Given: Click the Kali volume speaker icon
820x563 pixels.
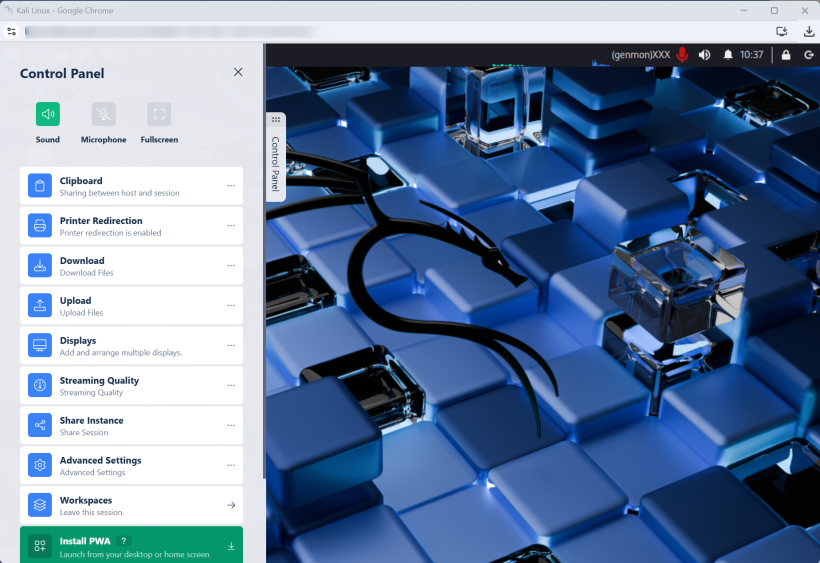Looking at the screenshot, I should [x=705, y=55].
